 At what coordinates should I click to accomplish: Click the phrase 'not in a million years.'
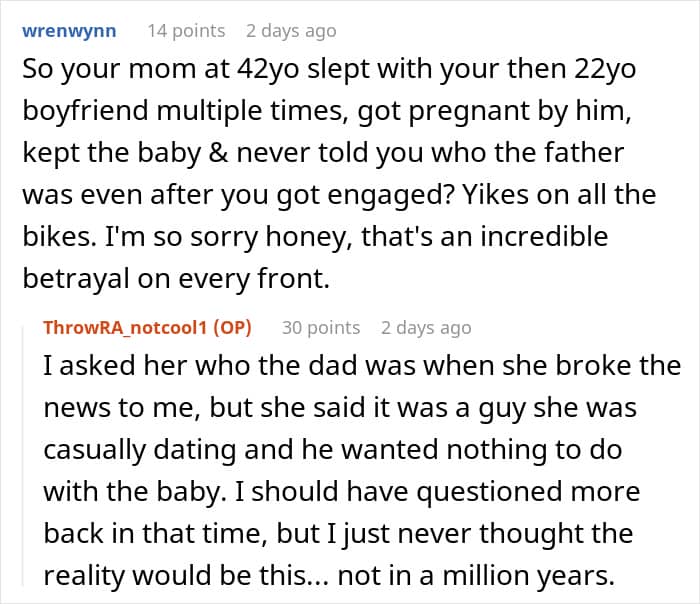[477, 576]
